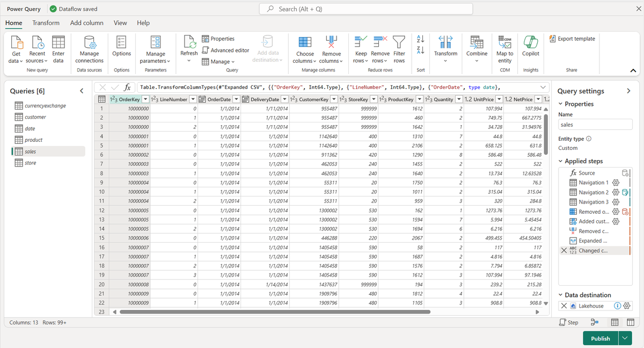
Task: Click Choose columns
Action: coord(305,49)
